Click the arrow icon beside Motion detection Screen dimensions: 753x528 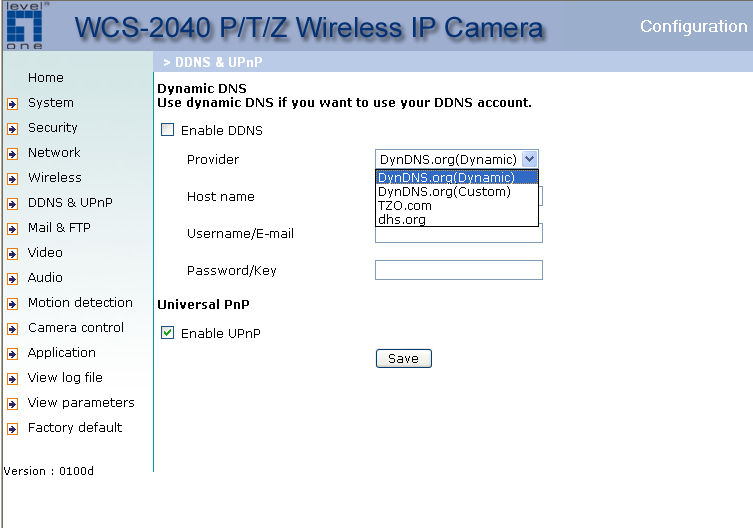12,304
